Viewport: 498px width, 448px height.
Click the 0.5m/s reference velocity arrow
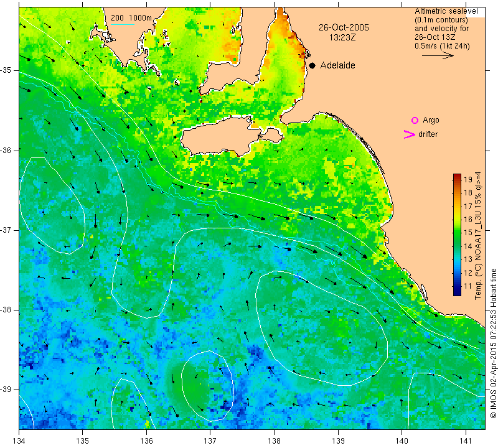click(438, 55)
